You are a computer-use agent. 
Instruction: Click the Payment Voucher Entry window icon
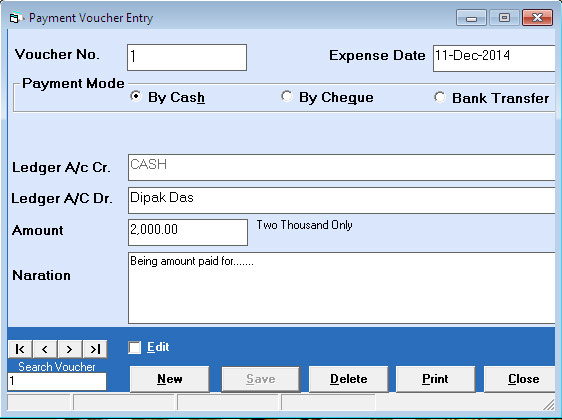coord(16,18)
